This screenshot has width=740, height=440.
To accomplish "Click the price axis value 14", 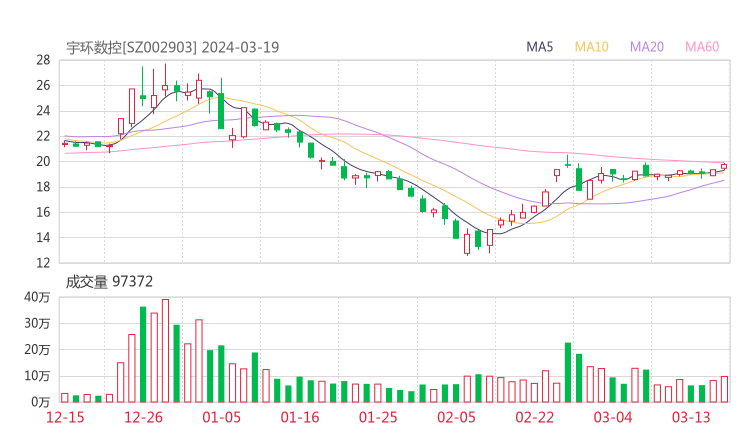I will pos(43,237).
